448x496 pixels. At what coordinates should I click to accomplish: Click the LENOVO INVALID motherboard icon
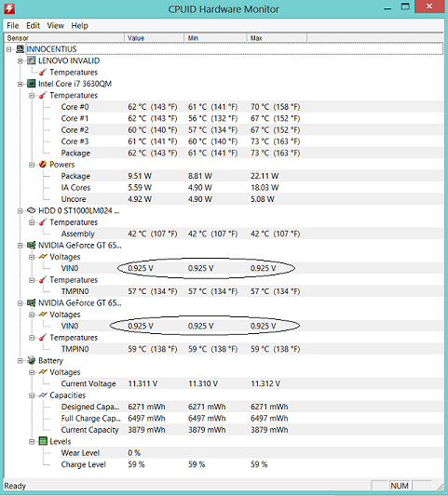(32, 60)
